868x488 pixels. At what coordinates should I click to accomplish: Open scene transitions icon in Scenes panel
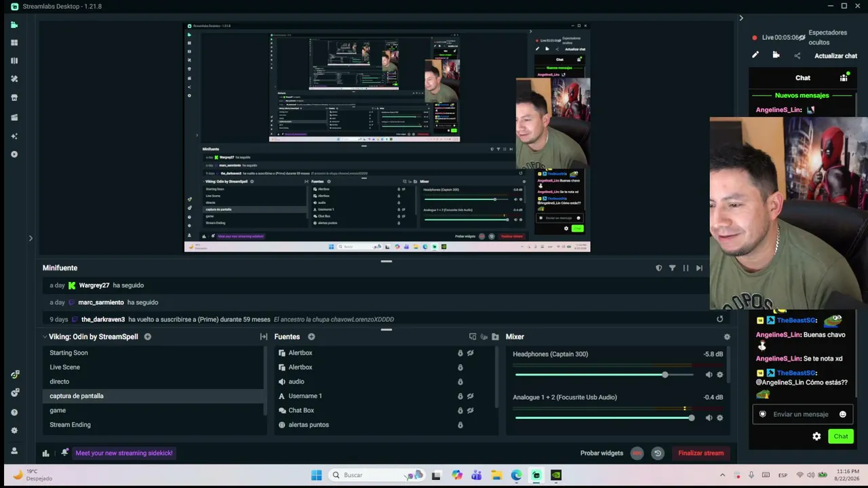point(264,337)
